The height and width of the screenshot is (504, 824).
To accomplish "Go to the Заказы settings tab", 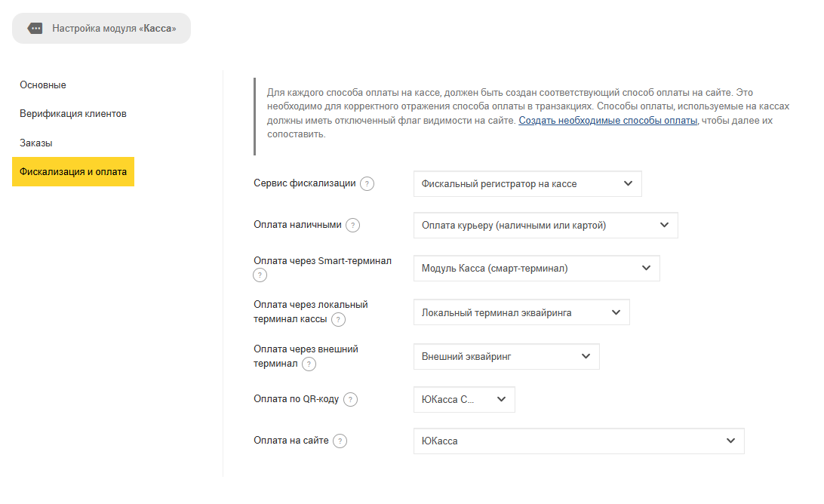I will tap(36, 143).
